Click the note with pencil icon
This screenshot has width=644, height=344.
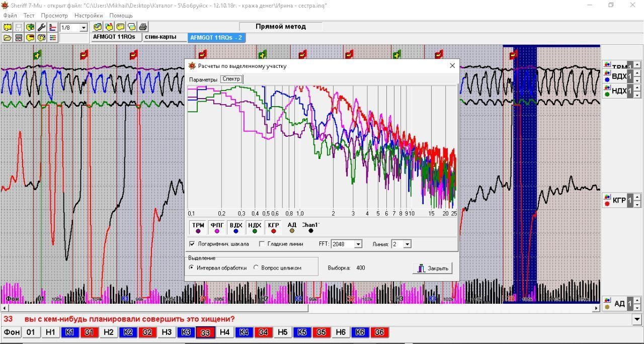[x=98, y=27]
